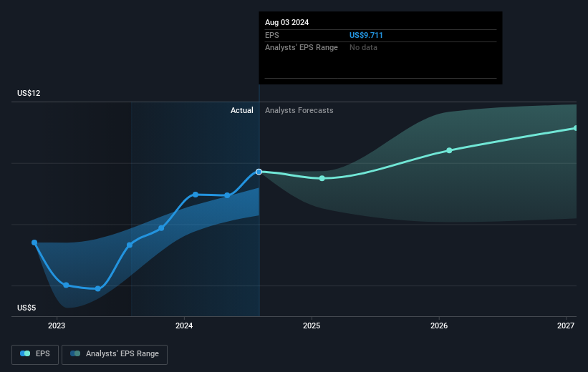Click the 'Analysts Forecasts' label
Screen dimensions: 588x372
click(299, 110)
